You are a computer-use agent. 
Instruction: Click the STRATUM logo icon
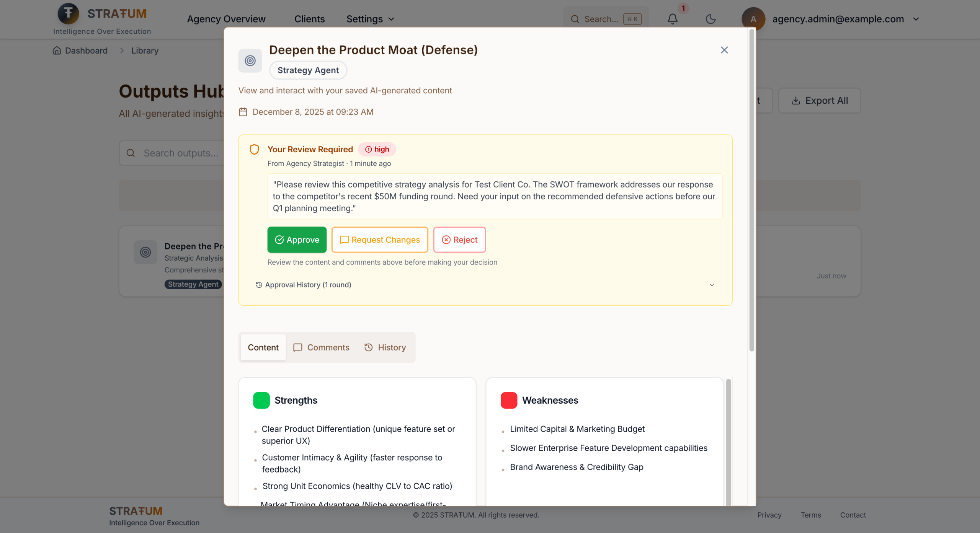point(68,13)
